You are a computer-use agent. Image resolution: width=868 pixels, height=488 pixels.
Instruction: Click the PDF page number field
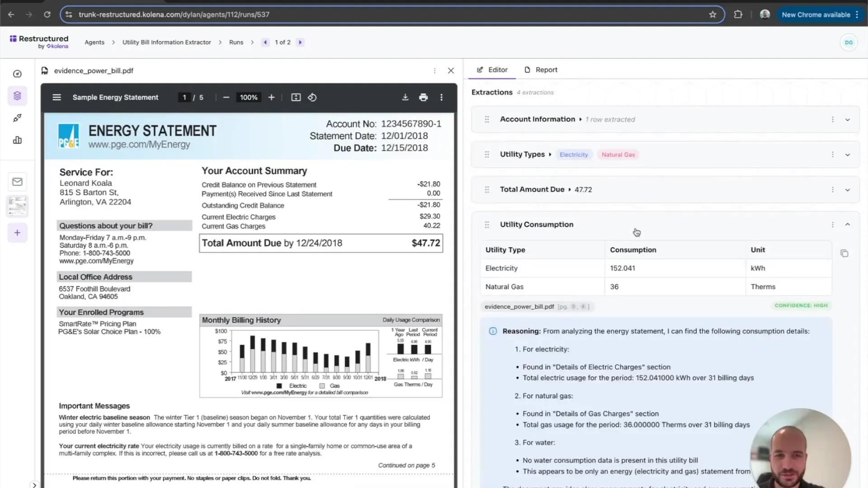click(184, 97)
